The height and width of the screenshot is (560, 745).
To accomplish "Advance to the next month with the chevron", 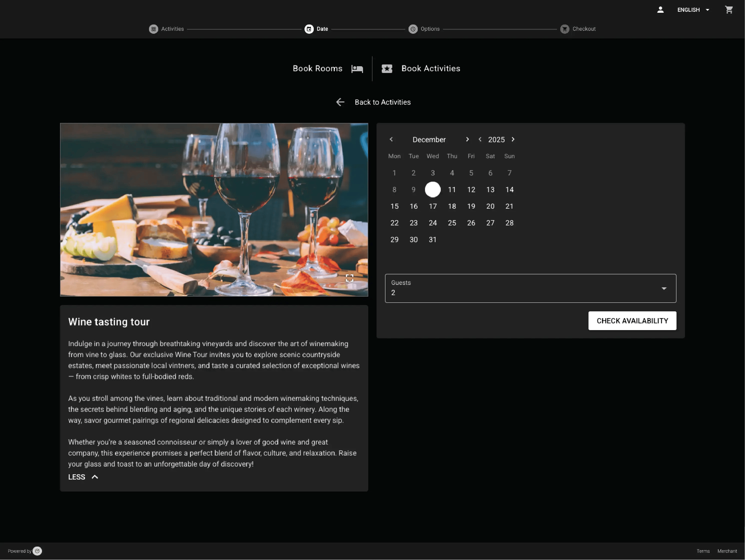I will click(467, 139).
